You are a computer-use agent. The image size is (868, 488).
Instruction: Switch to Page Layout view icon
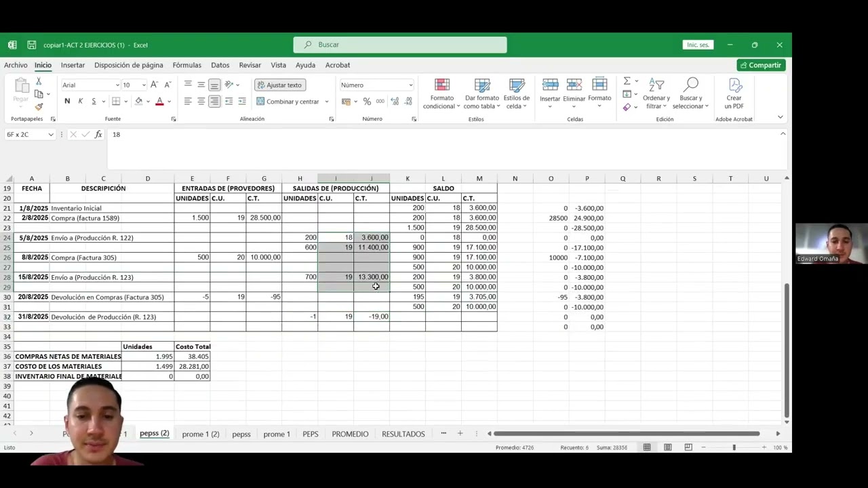pos(668,447)
